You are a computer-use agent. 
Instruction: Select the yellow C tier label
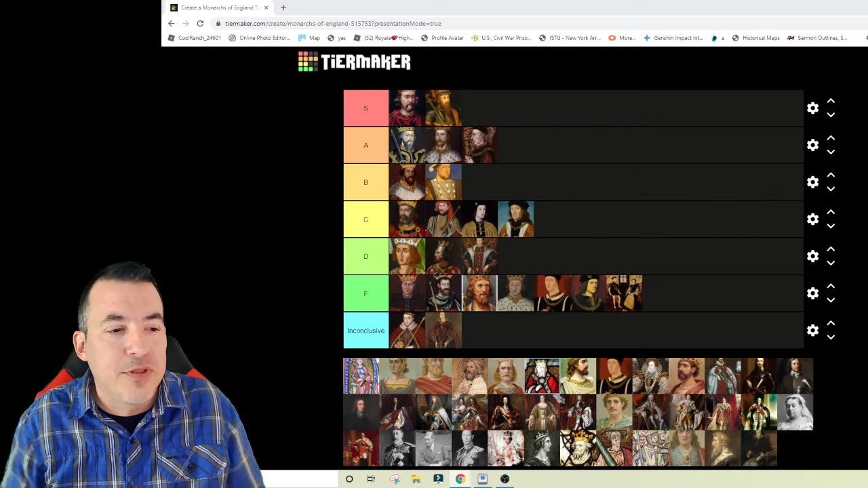coord(366,219)
